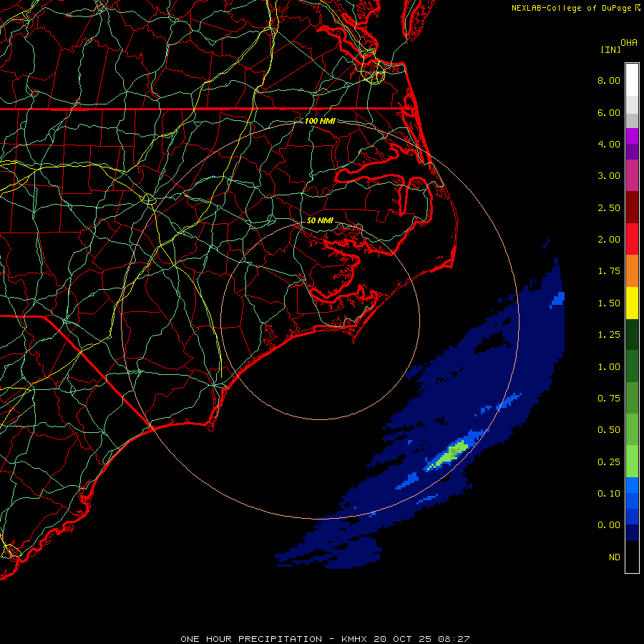The image size is (644, 644).
Task: Select the 1.00 legend value
Action: click(609, 367)
